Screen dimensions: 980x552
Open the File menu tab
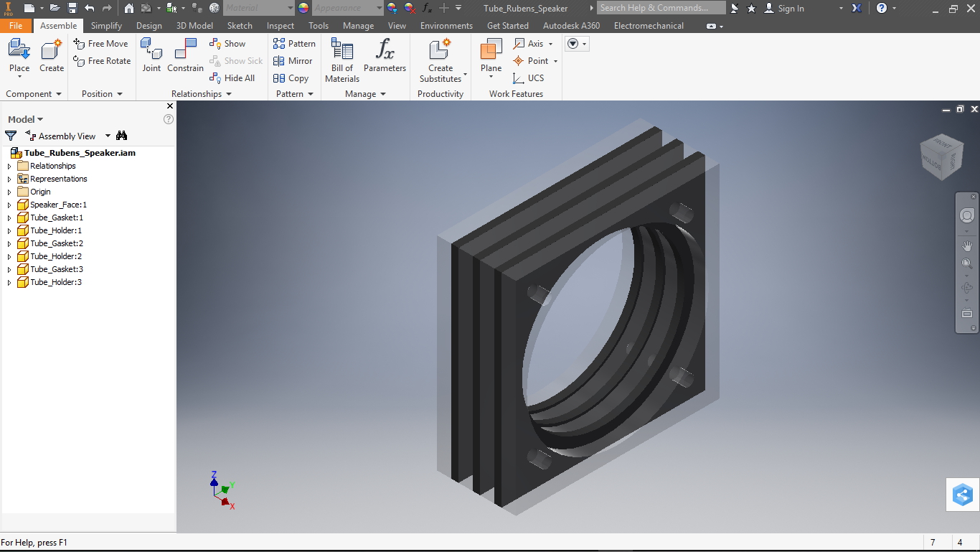tap(16, 26)
